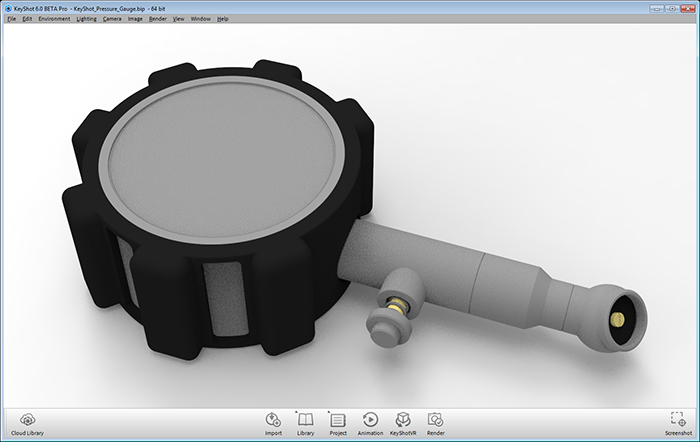The image size is (700, 442).
Task: Open the View menu
Action: (179, 19)
